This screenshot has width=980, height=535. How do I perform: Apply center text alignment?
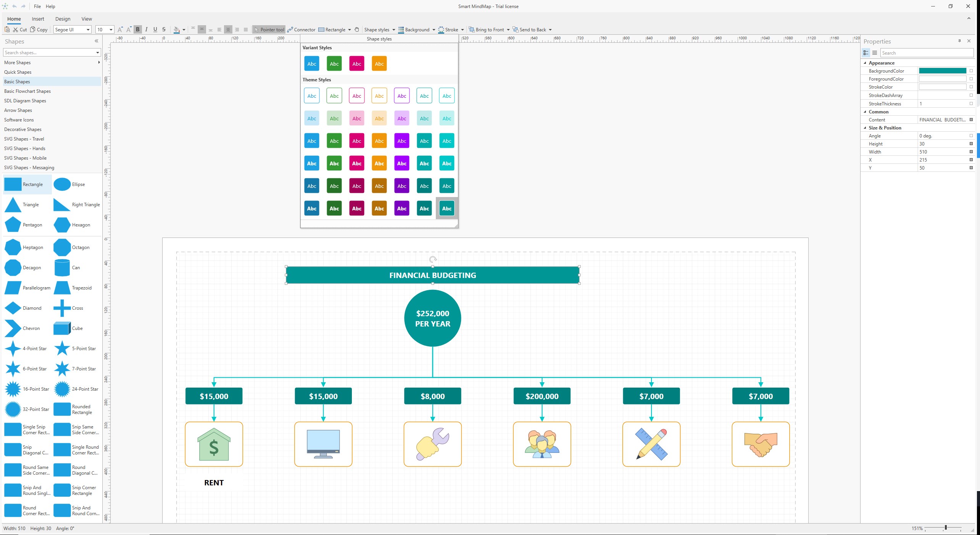coord(228,29)
